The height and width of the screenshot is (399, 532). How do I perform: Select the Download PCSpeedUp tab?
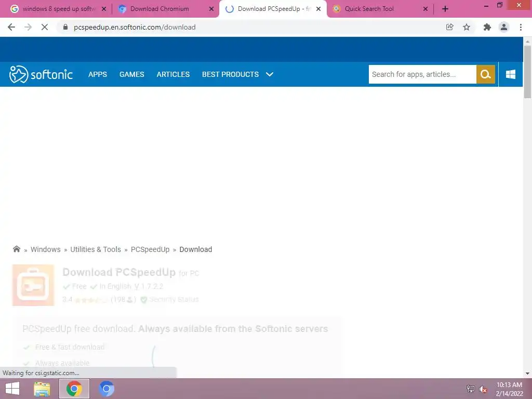(x=273, y=9)
